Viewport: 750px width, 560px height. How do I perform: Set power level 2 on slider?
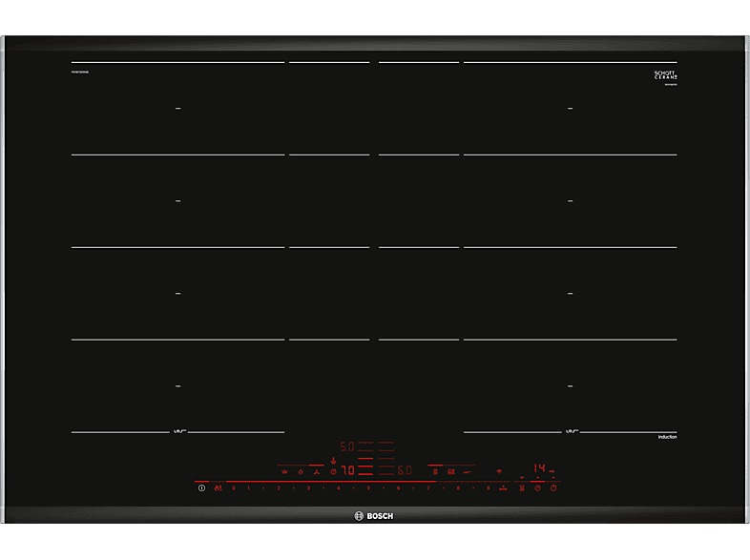click(x=279, y=488)
